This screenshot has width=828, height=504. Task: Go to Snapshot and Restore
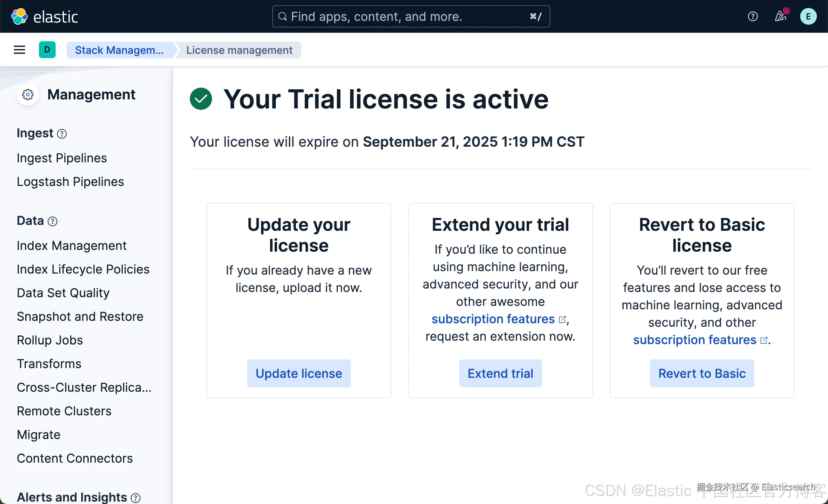tap(80, 317)
